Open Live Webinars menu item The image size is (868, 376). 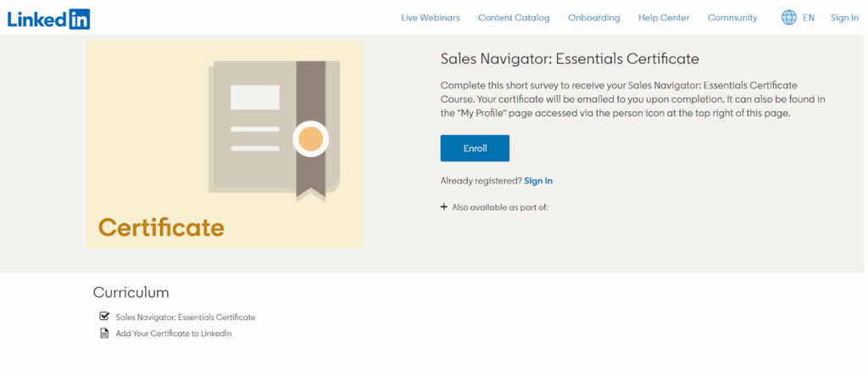coord(430,18)
